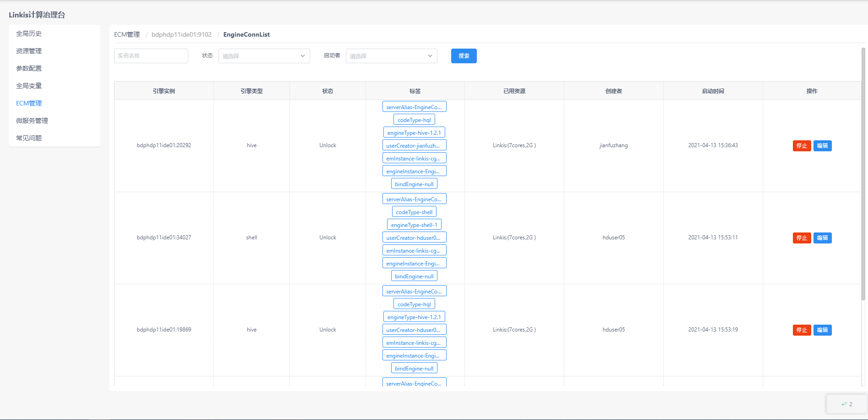The image size is (868, 420).
Task: Open 全局历史 in the sidebar
Action: pyautogui.click(x=29, y=33)
